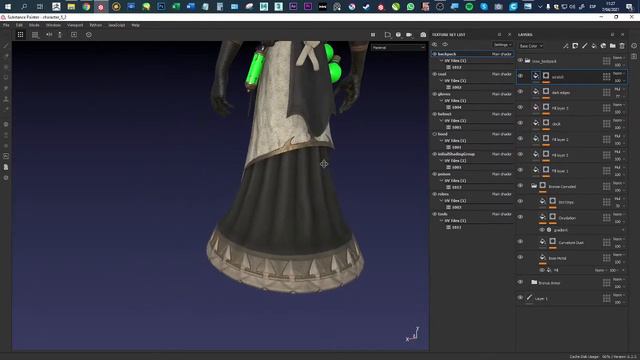Click the smart material sphere icon in Layers toolbar
Image resolution: width=640 pixels, height=360 pixels.
point(603,46)
